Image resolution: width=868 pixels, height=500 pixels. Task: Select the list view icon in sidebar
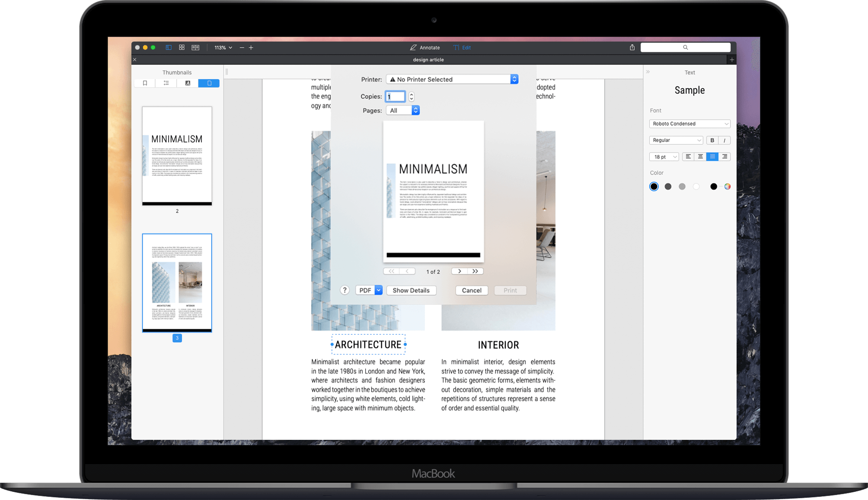click(166, 83)
